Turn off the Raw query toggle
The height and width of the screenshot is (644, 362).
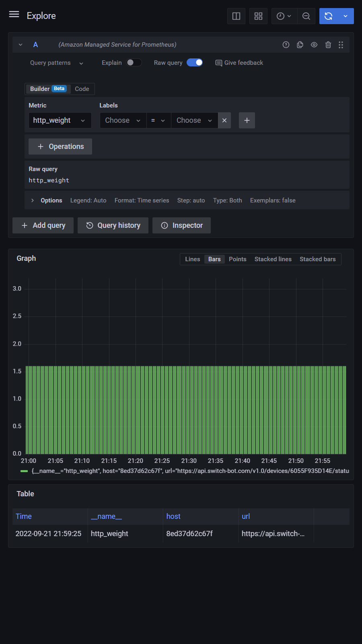195,62
